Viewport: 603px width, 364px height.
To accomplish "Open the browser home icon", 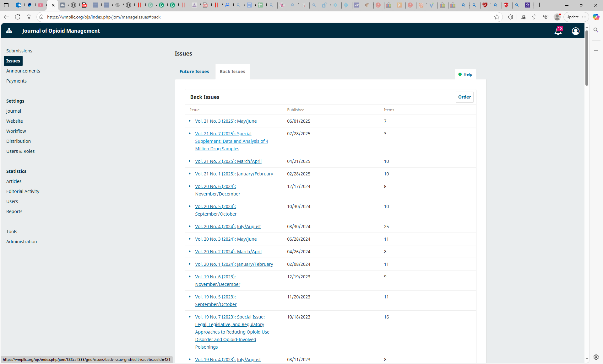I will 29,17.
